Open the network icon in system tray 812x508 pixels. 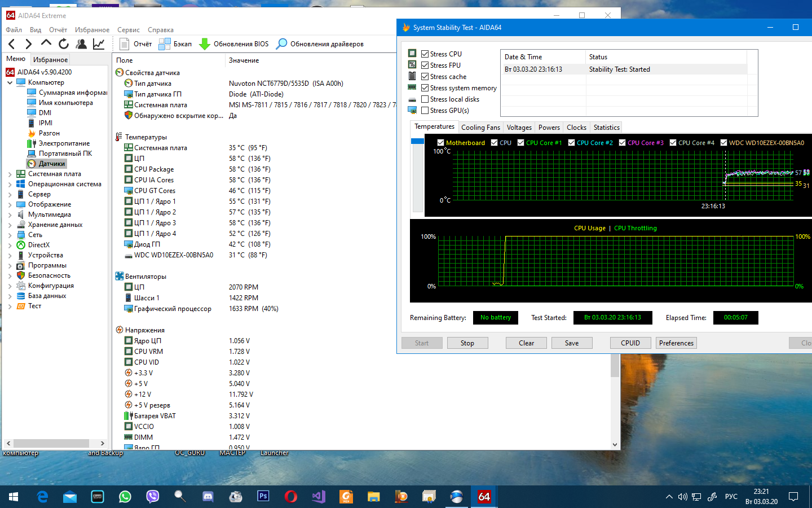(697, 497)
